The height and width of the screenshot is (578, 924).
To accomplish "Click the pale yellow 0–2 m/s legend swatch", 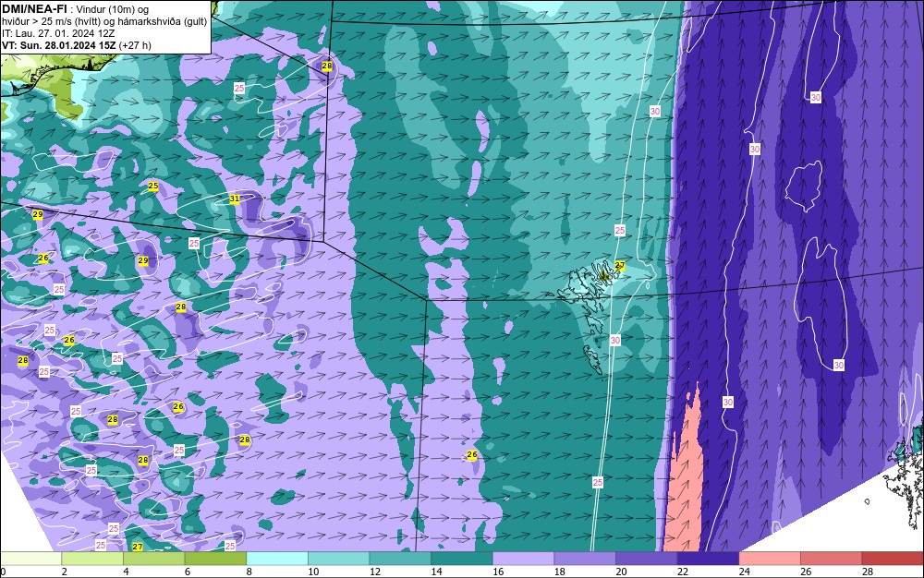I will coord(30,559).
